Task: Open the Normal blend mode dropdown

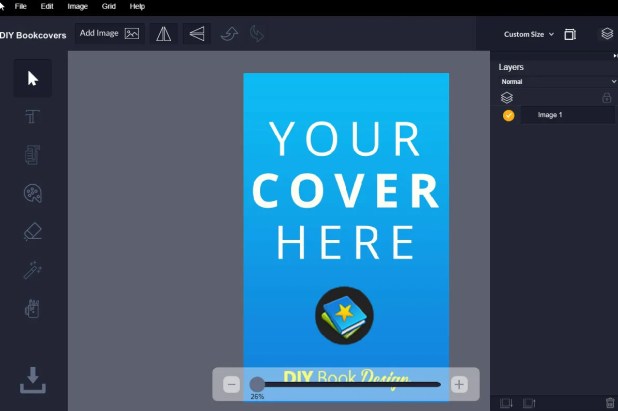Action: tap(557, 82)
